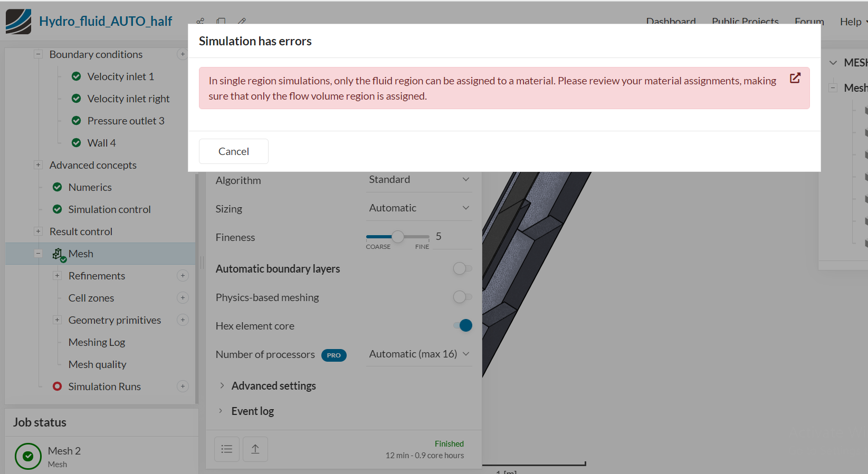
Task: Open the error details external link icon
Action: pyautogui.click(x=795, y=78)
